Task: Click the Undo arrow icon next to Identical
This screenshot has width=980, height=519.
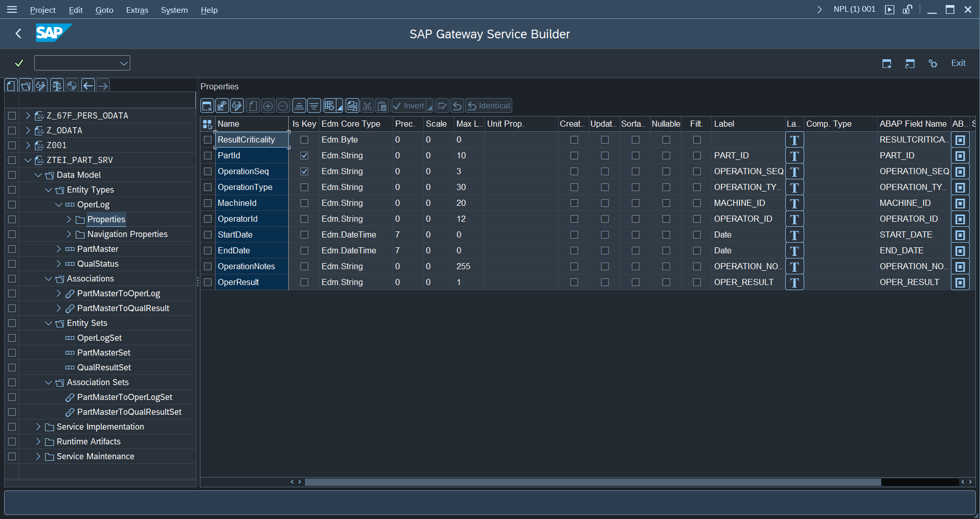Action: 457,106
